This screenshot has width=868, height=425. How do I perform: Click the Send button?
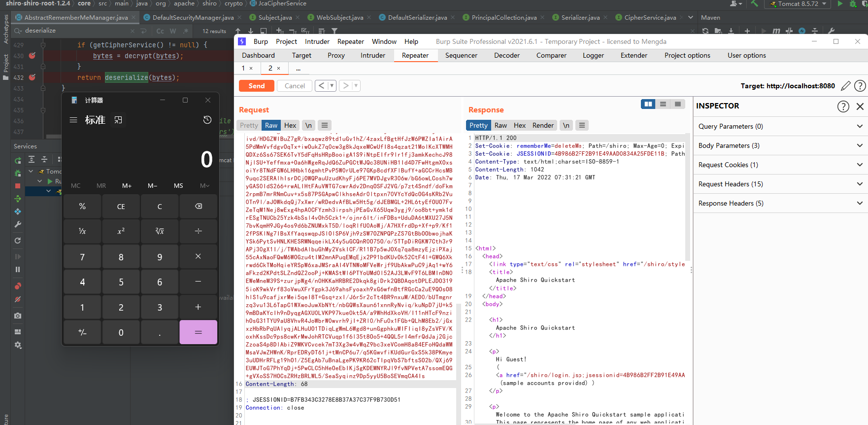(x=256, y=86)
